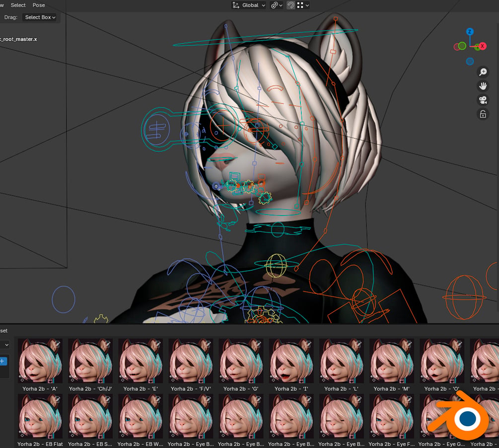Toggle the lock camera to view padlock
This screenshot has width=499, height=448.
pos(483,114)
